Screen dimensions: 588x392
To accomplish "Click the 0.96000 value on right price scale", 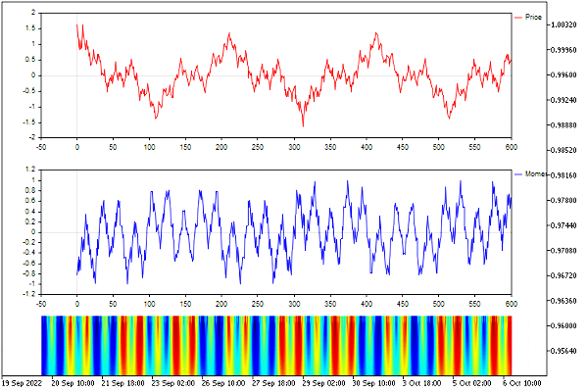I will 563,325.
